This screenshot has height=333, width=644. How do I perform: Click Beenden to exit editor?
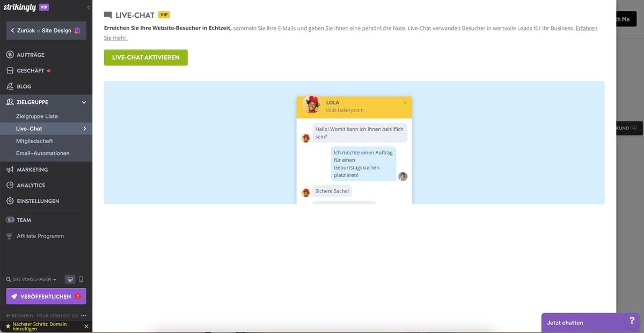click(x=19, y=315)
